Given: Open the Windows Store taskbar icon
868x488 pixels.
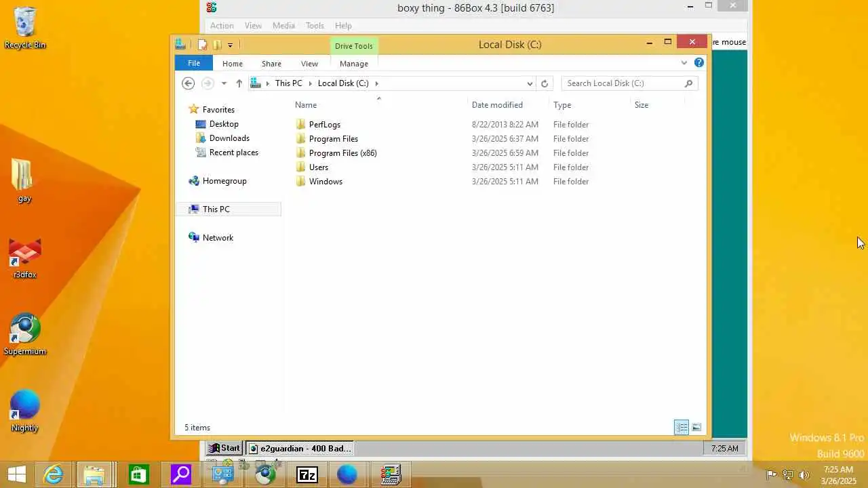Looking at the screenshot, I should [x=138, y=474].
